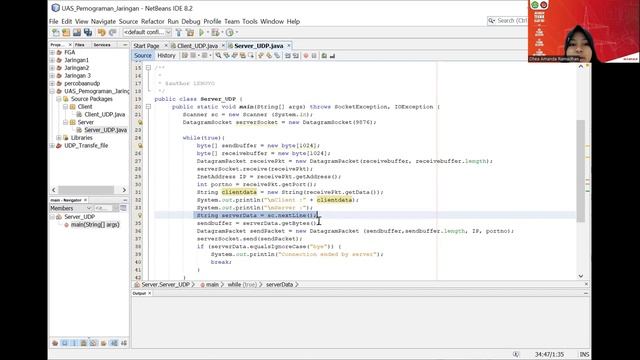Click the New Project toolbar icon

[x=66, y=32]
